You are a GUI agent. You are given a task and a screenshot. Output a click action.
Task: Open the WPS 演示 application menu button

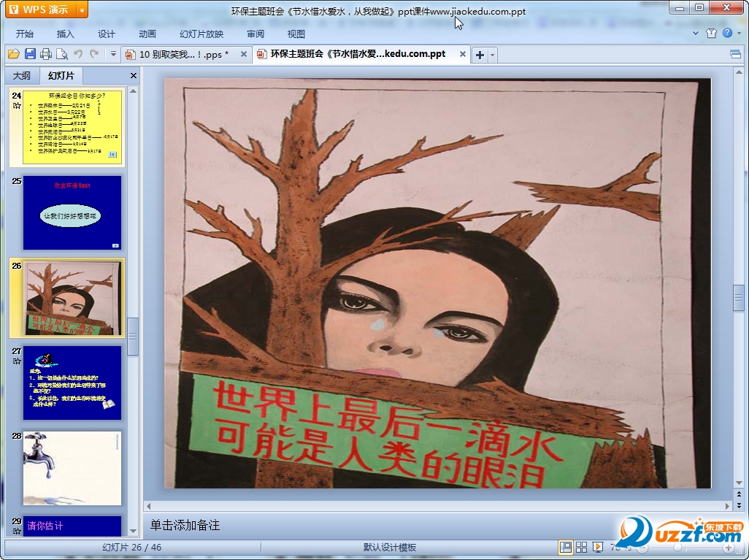[41, 9]
